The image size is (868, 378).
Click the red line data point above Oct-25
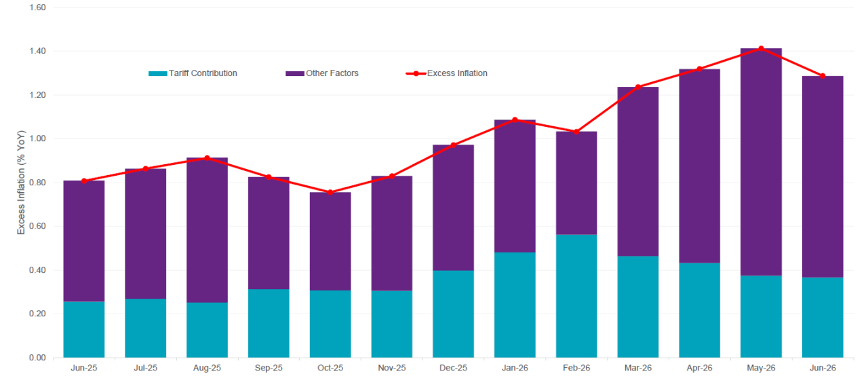[x=330, y=192]
